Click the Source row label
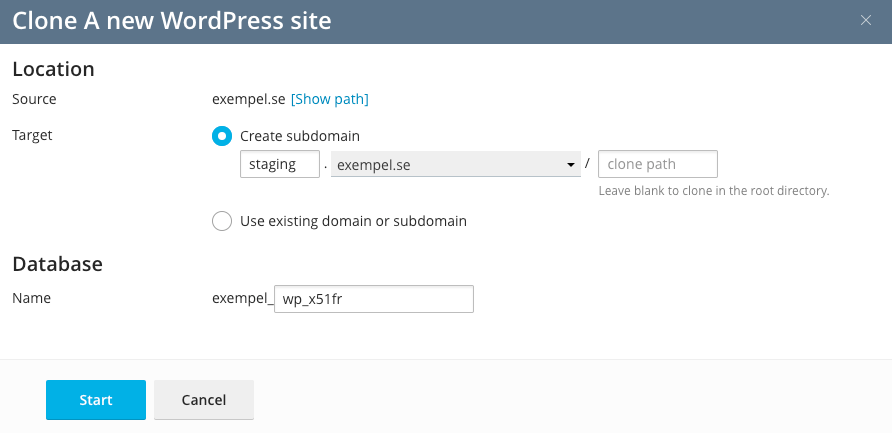The height and width of the screenshot is (433, 892). [34, 99]
